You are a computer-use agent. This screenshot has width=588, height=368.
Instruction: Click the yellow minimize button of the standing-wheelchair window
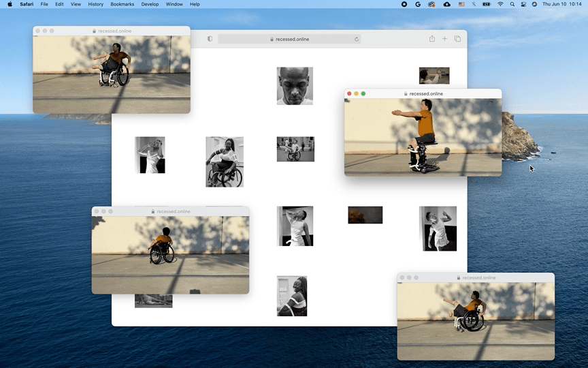[x=356, y=93]
